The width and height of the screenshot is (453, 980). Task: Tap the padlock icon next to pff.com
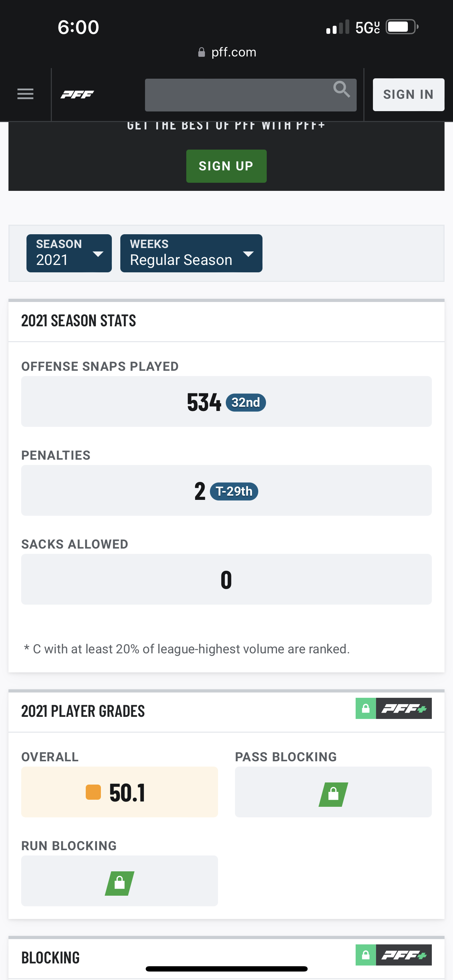point(201,52)
